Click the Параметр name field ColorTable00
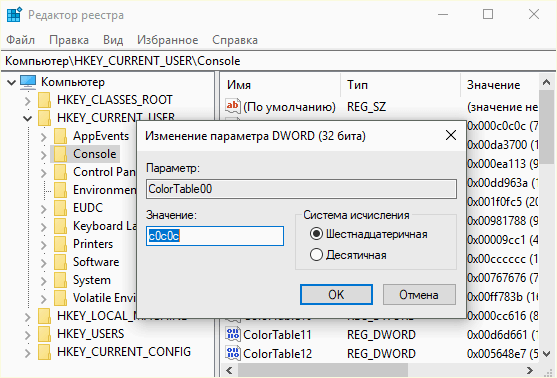Viewport: 557px width, 378px height. [301, 189]
